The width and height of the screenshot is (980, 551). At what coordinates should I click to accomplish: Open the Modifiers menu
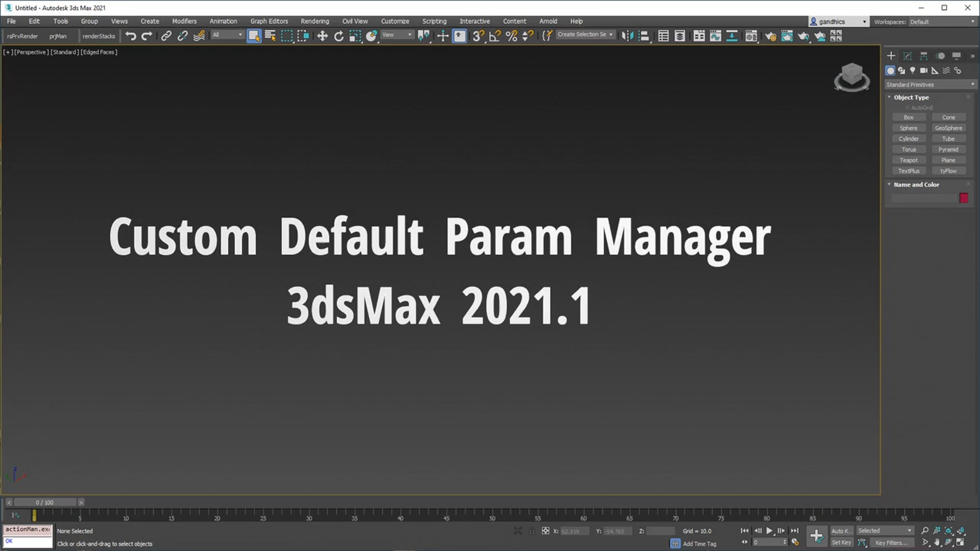pyautogui.click(x=184, y=21)
